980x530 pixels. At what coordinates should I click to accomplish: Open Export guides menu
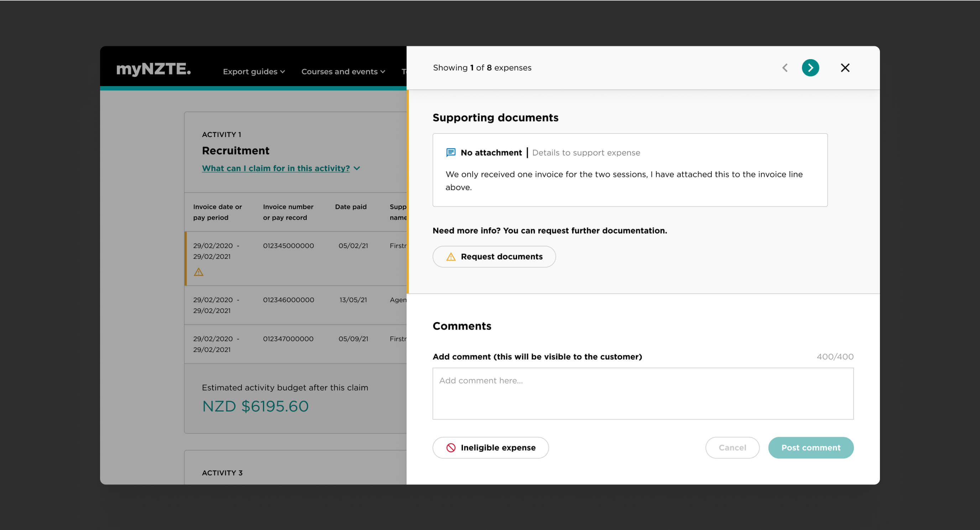tap(254, 72)
